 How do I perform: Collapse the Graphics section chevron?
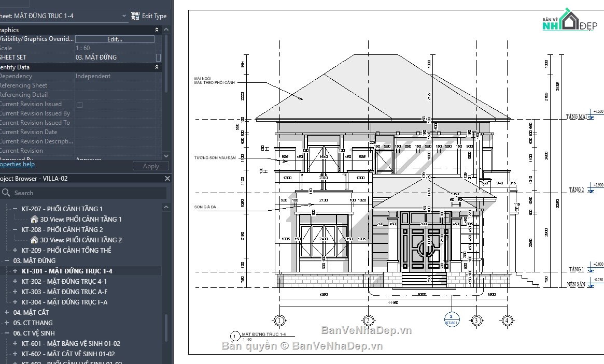157,30
